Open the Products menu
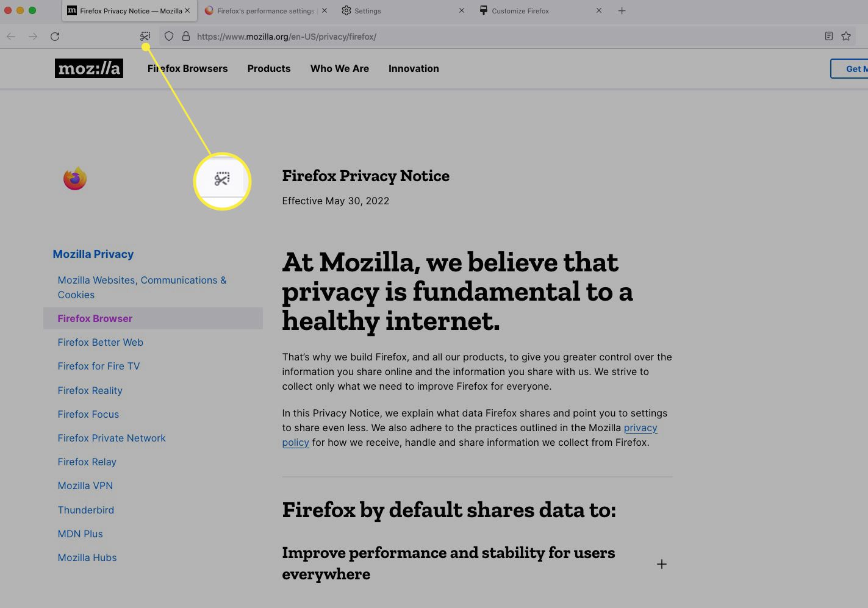This screenshot has width=868, height=608. pos(269,68)
